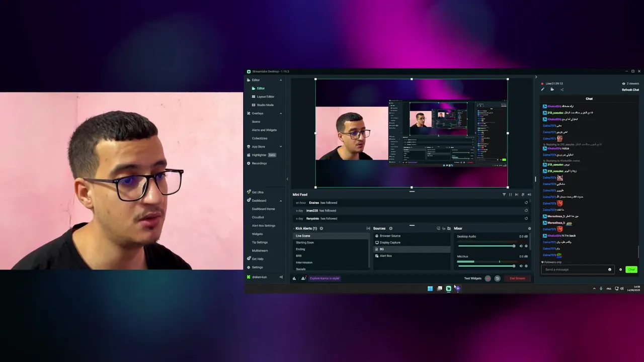This screenshot has width=644, height=362.
Task: Open Desktop Audio settings gear
Action: (526, 246)
